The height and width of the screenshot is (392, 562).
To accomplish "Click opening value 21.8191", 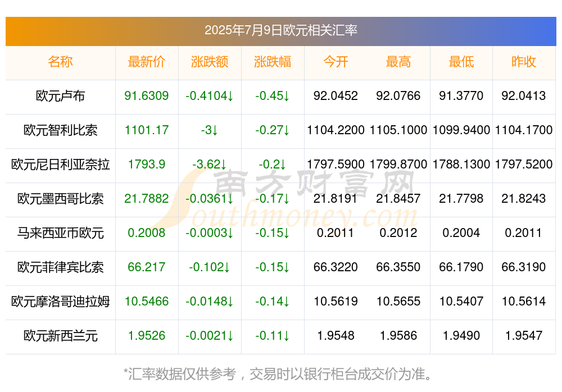I will point(336,198).
